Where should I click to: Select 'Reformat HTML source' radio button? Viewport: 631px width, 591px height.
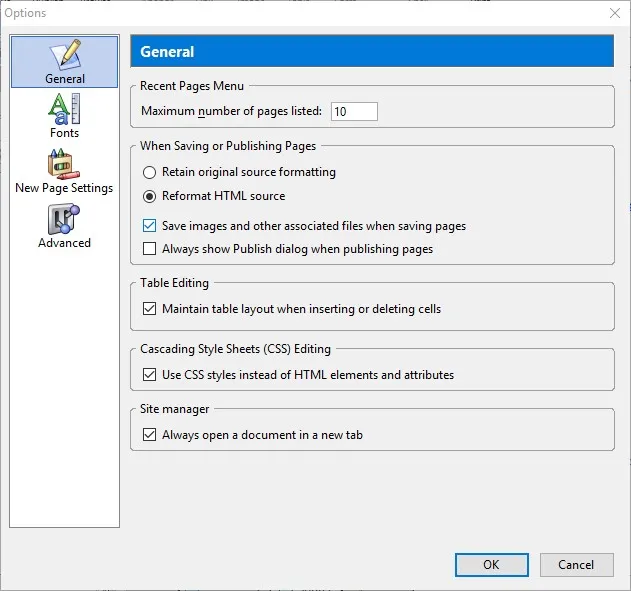pos(149,196)
